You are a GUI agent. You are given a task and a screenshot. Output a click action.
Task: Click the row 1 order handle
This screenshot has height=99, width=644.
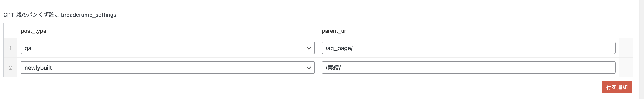10,48
